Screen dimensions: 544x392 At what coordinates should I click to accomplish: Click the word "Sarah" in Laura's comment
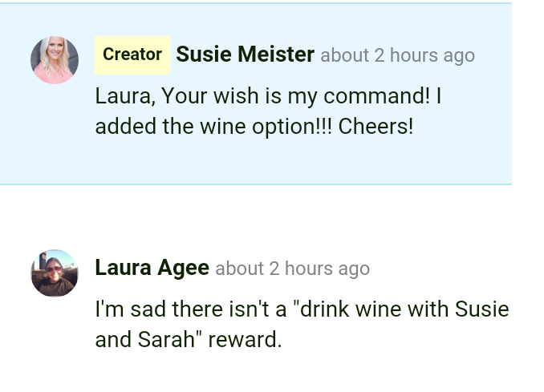click(166, 339)
